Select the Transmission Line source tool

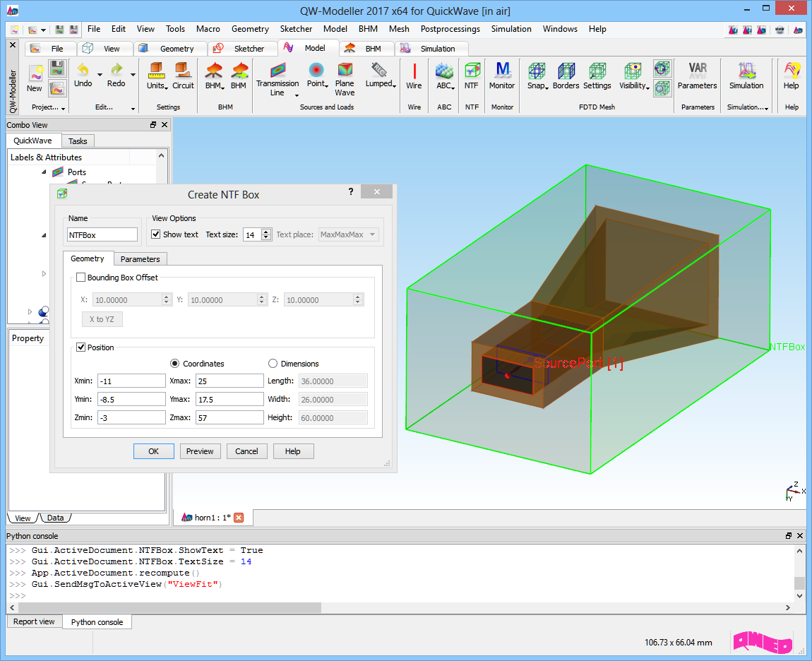click(277, 70)
